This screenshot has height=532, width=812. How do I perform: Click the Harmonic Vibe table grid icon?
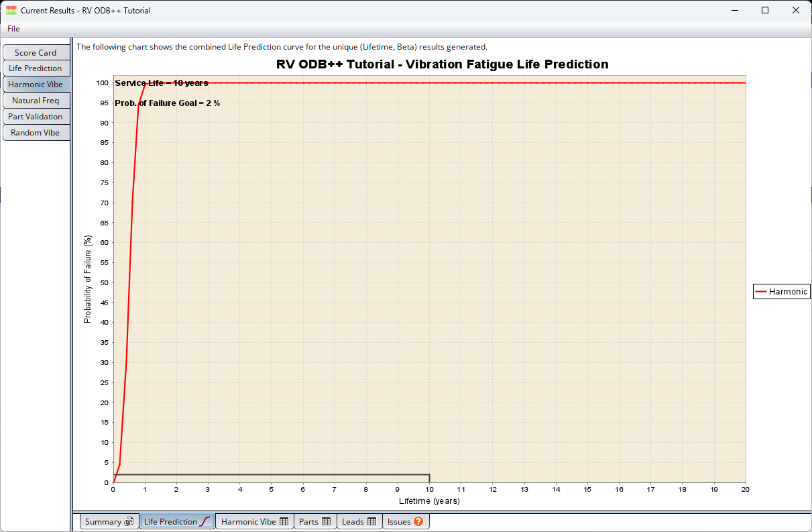click(x=284, y=521)
